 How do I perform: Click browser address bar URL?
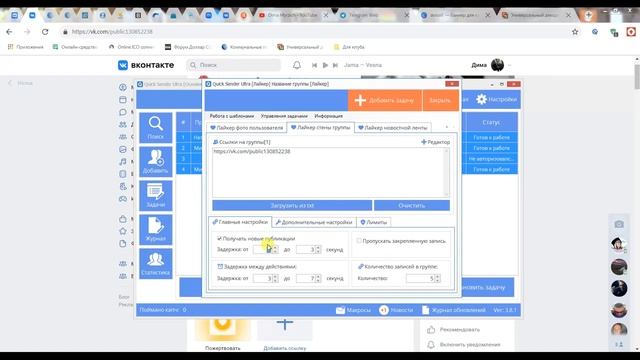tap(112, 32)
